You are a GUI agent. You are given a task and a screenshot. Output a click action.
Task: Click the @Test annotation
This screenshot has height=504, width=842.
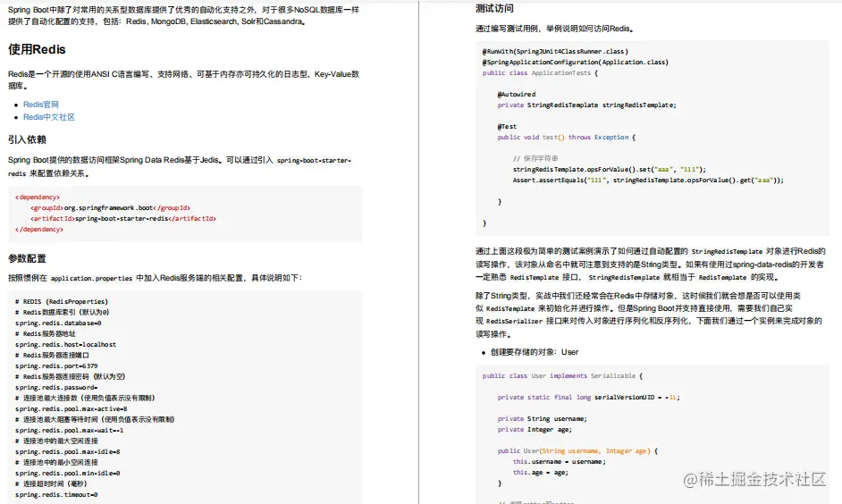click(x=507, y=127)
